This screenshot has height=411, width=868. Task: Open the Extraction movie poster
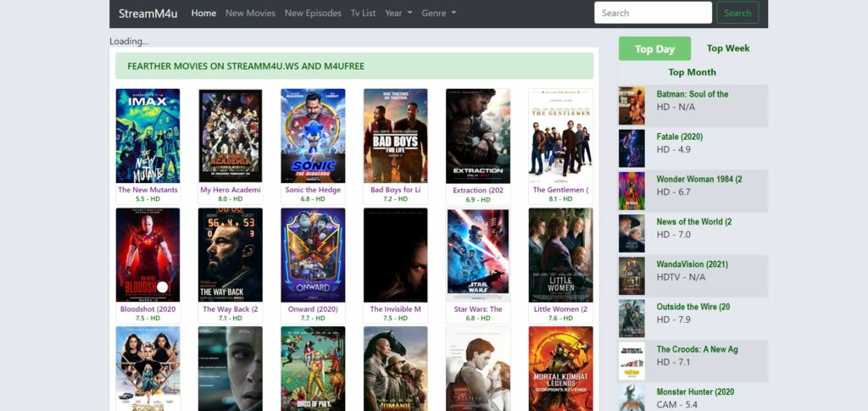(478, 136)
